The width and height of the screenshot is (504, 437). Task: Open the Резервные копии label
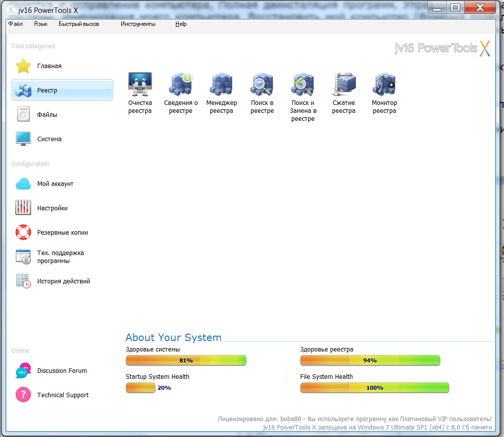(63, 233)
